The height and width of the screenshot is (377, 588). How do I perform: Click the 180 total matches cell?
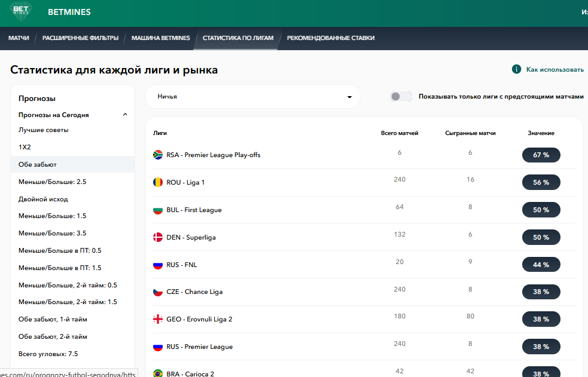400,316
